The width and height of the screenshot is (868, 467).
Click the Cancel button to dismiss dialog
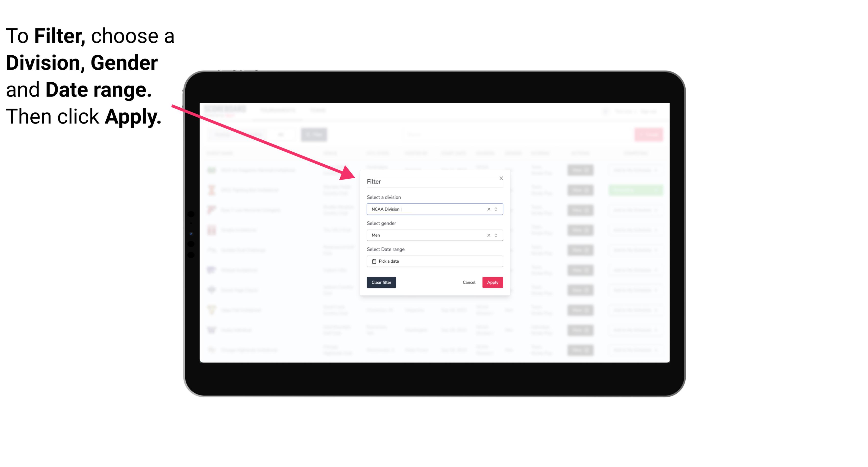469,283
